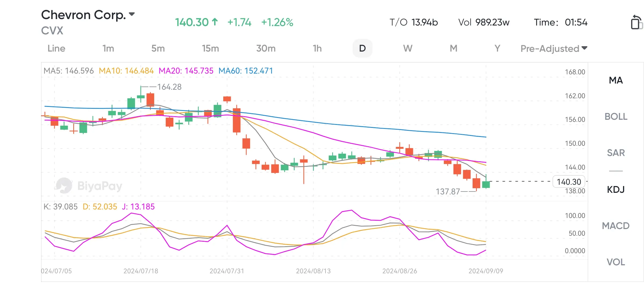The height and width of the screenshot is (290, 644).
Task: Click the CVX ticker symbol
Action: pyautogui.click(x=52, y=31)
